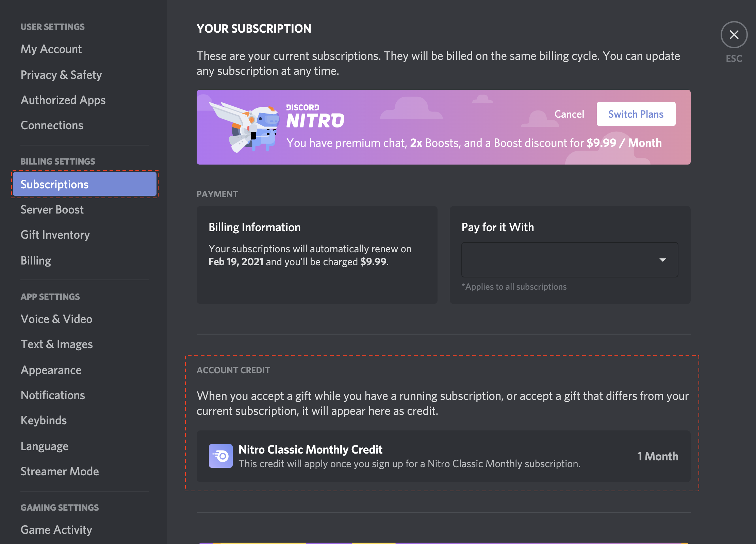Viewport: 756px width, 544px height.
Task: Select My Account in user settings
Action: [x=52, y=49]
